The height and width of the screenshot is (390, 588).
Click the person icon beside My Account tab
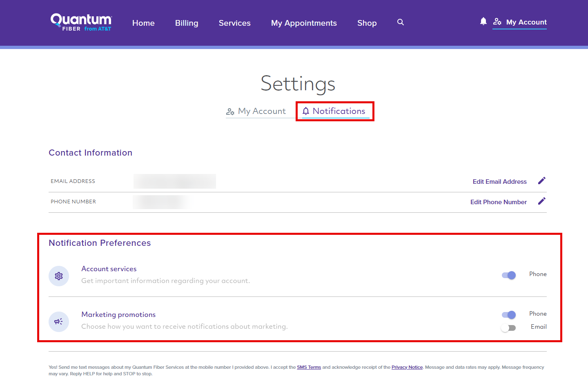tap(230, 111)
